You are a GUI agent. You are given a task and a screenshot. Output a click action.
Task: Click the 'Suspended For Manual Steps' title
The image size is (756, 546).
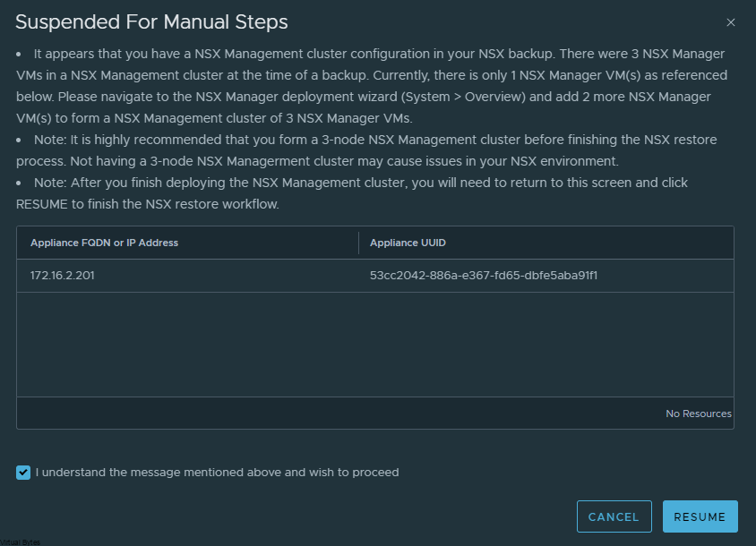tap(151, 22)
